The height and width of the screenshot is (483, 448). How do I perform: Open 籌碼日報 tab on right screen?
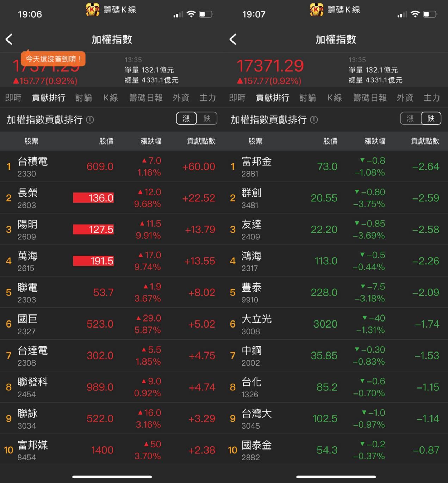coord(370,98)
